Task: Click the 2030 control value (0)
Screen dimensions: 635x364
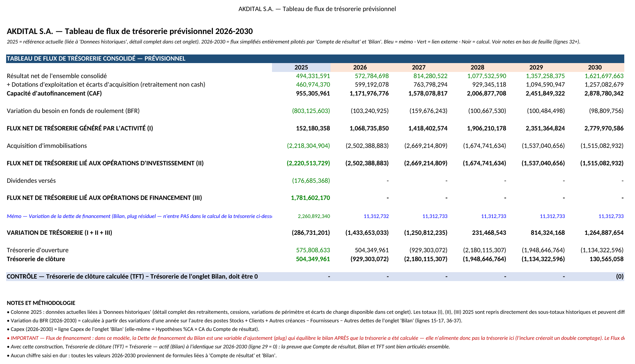Action: (620, 276)
